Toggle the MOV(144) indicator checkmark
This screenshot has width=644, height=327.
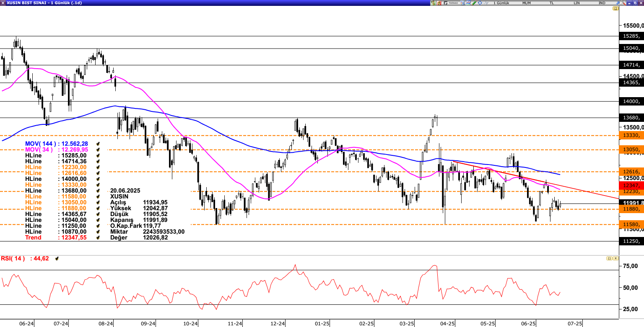(x=98, y=144)
